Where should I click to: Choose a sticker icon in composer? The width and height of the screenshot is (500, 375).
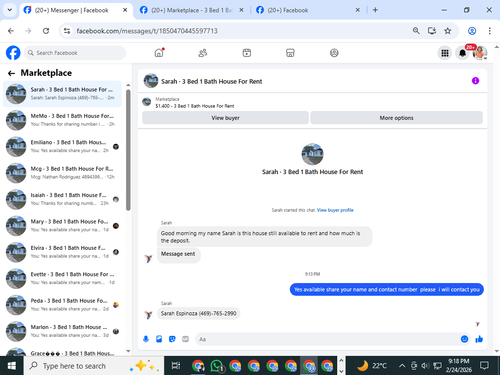tap(172, 339)
